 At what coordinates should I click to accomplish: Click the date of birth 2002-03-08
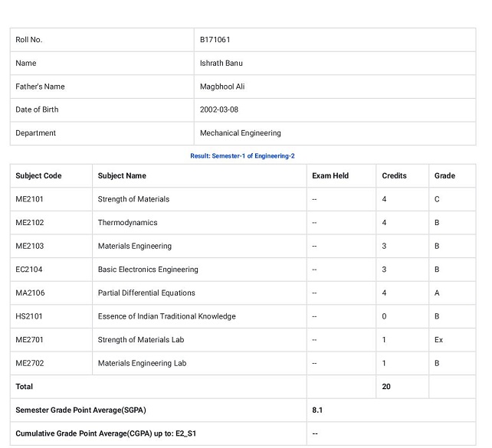coord(219,110)
